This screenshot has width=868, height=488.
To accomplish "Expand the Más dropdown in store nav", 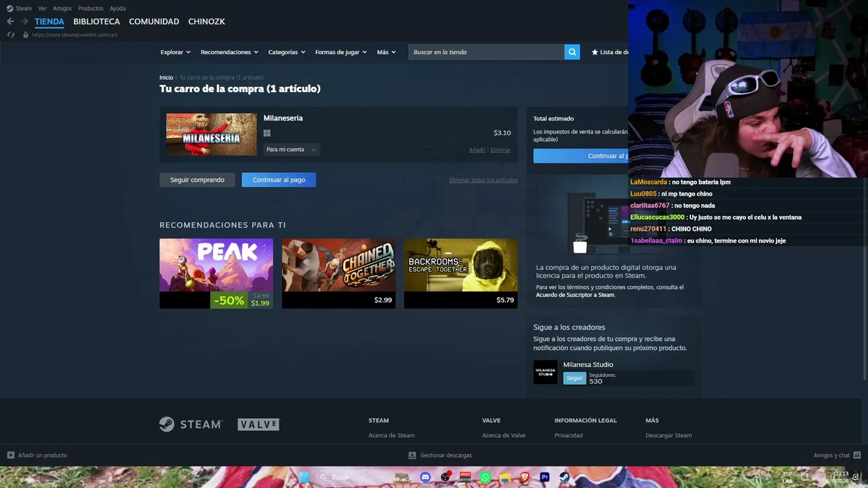I will (387, 52).
